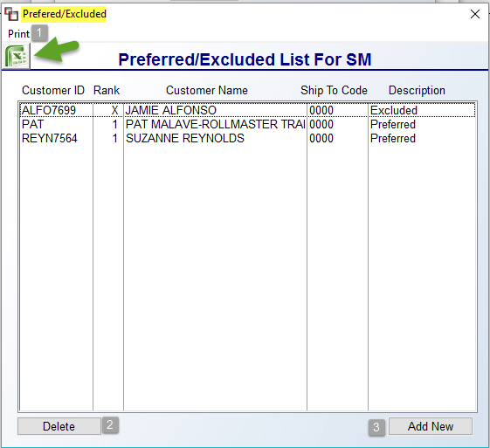
Task: Click the window system icon in title bar
Action: (x=11, y=14)
